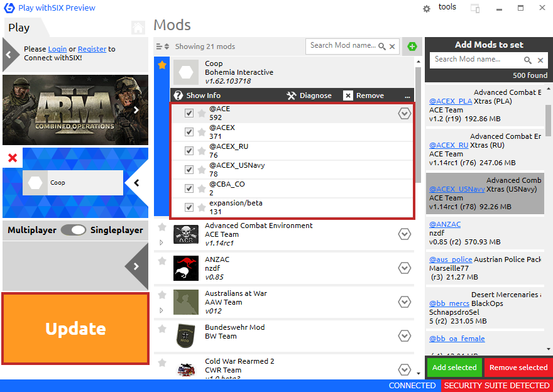Favorite Cold War Rearmed 2 star

162,362
